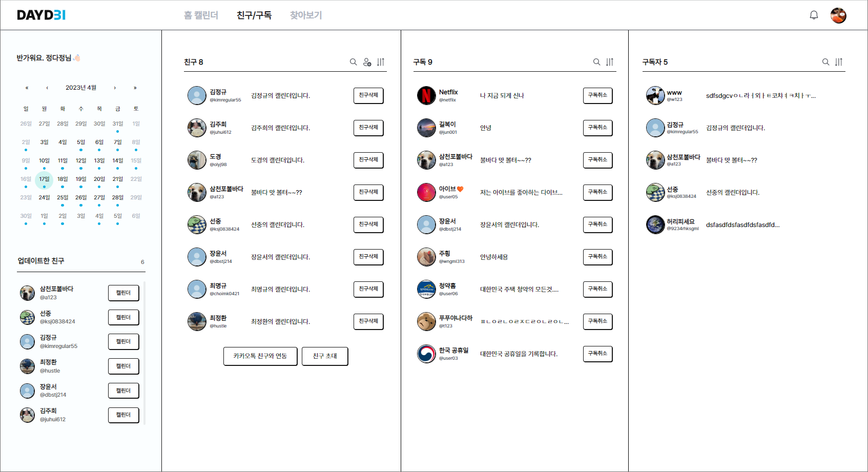Open 삼천포불바다 calendar in updated friends

pos(123,293)
